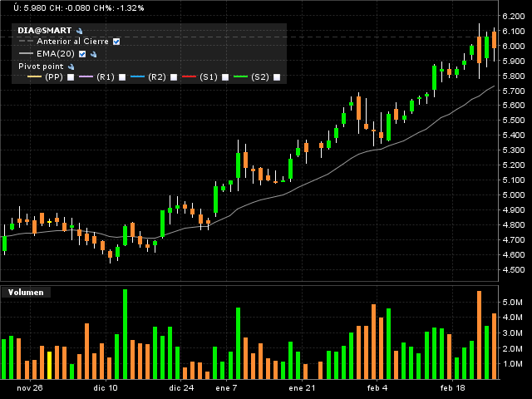Select the yellow highlighted volume bar
This screenshot has width=532, height=399.
click(49, 366)
